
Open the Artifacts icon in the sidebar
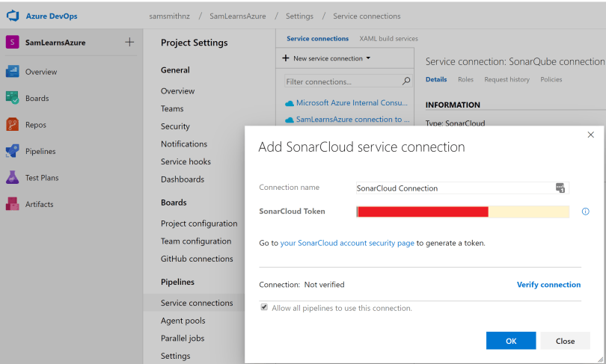click(13, 204)
